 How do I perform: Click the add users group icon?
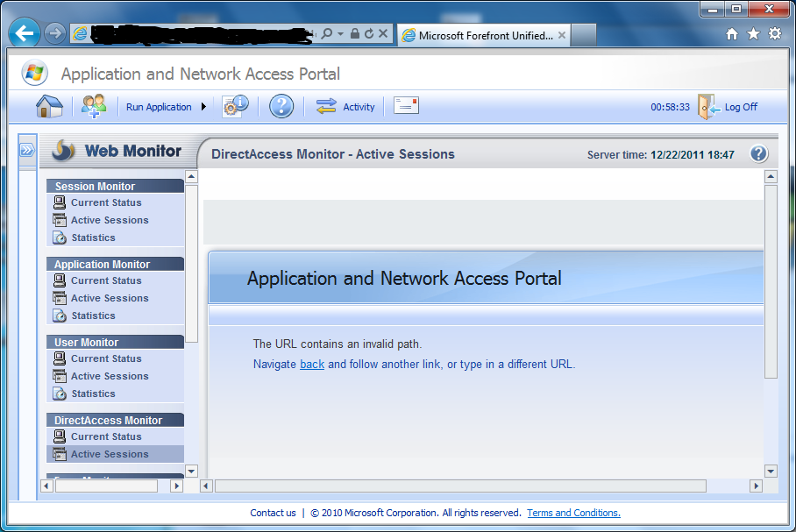[x=94, y=107]
